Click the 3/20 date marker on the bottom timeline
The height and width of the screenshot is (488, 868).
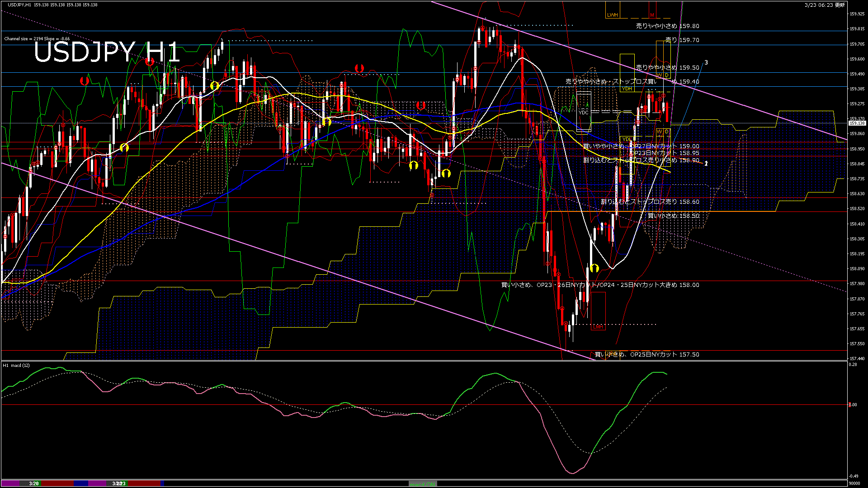click(33, 483)
